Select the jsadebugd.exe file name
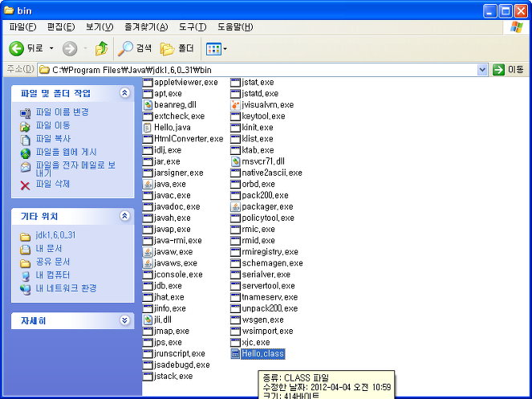The width and height of the screenshot is (532, 399). click(182, 365)
